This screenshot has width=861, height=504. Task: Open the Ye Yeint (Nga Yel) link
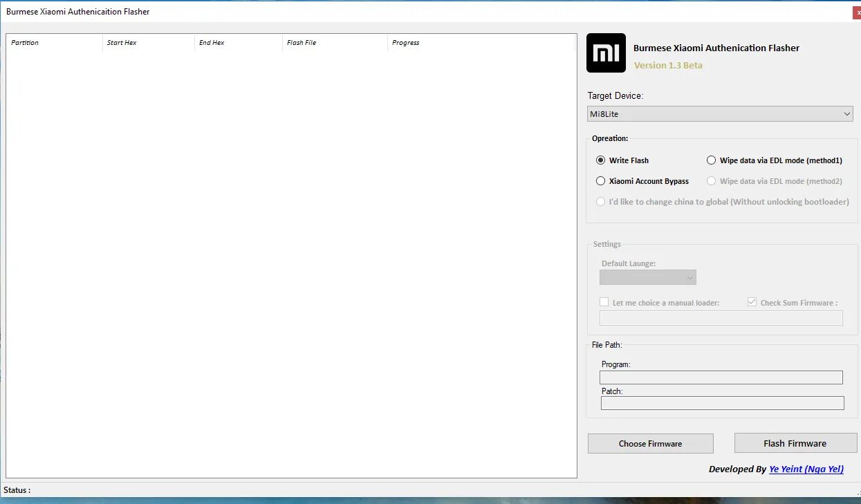[x=806, y=469]
